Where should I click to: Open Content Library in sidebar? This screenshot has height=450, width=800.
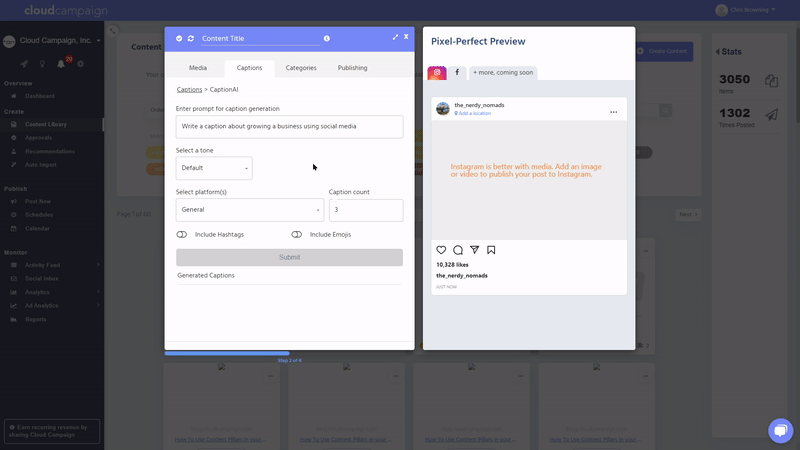(46, 124)
